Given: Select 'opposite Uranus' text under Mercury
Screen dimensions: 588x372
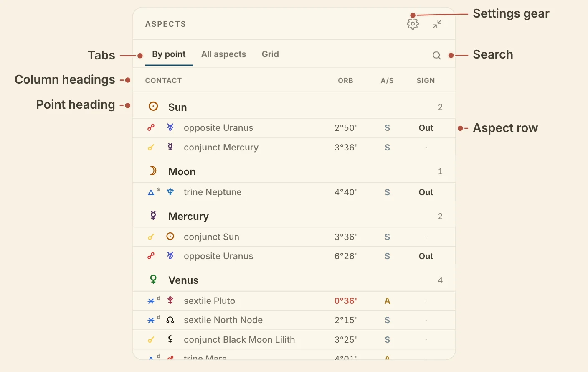Looking at the screenshot, I should coord(218,256).
